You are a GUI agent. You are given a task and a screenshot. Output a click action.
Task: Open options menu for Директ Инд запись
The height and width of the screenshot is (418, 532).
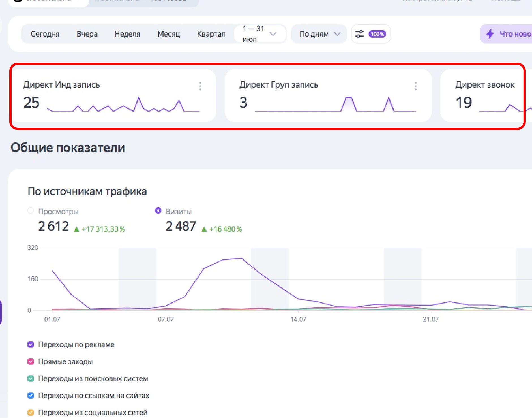pyautogui.click(x=200, y=86)
